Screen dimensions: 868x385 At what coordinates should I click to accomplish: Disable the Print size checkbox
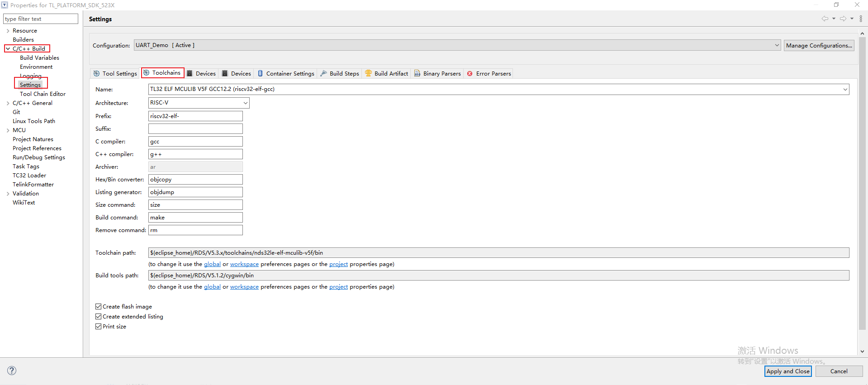tap(99, 327)
